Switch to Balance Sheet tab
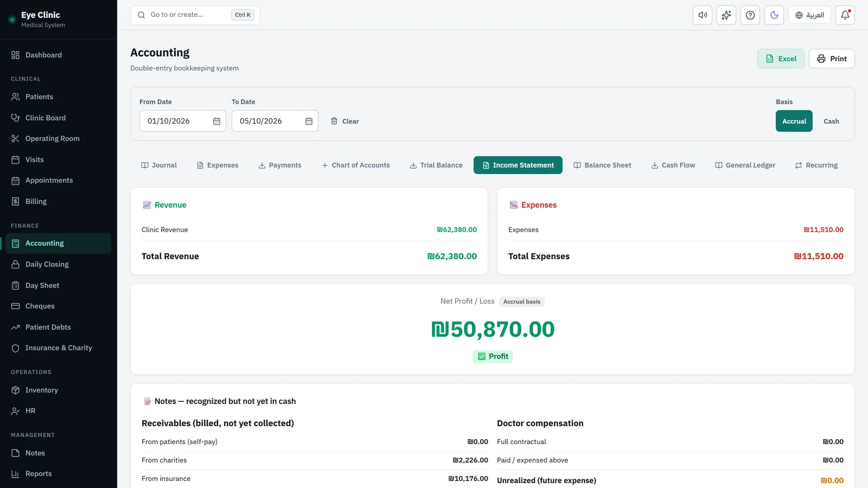This screenshot has height=488, width=868. point(603,165)
